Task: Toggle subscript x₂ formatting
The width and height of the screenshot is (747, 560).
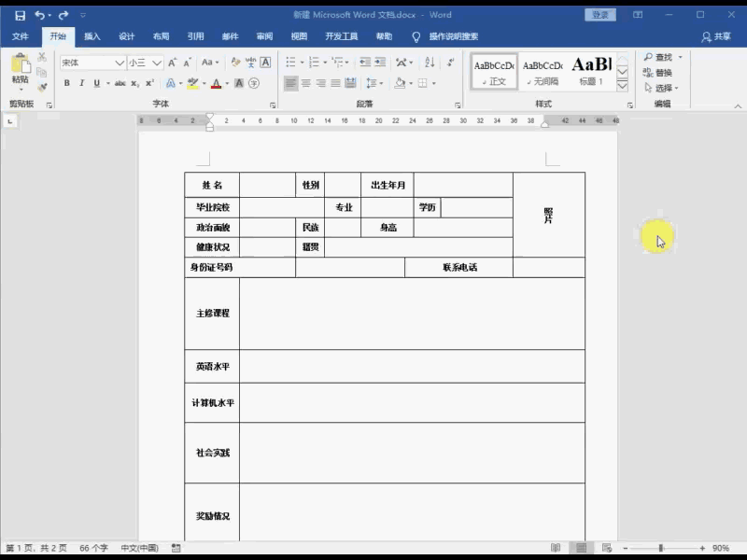Action: (x=135, y=83)
